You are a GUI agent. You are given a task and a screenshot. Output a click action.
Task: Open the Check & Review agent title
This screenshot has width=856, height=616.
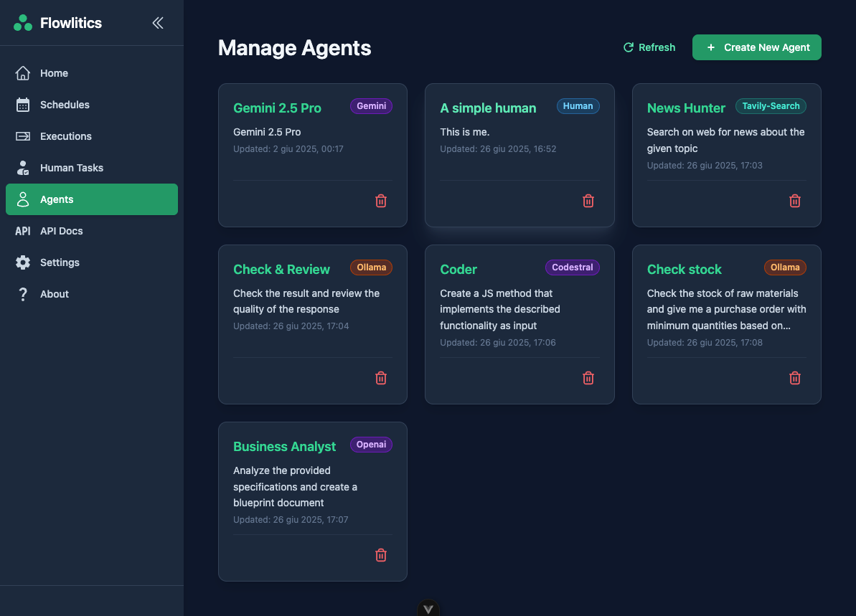(282, 270)
